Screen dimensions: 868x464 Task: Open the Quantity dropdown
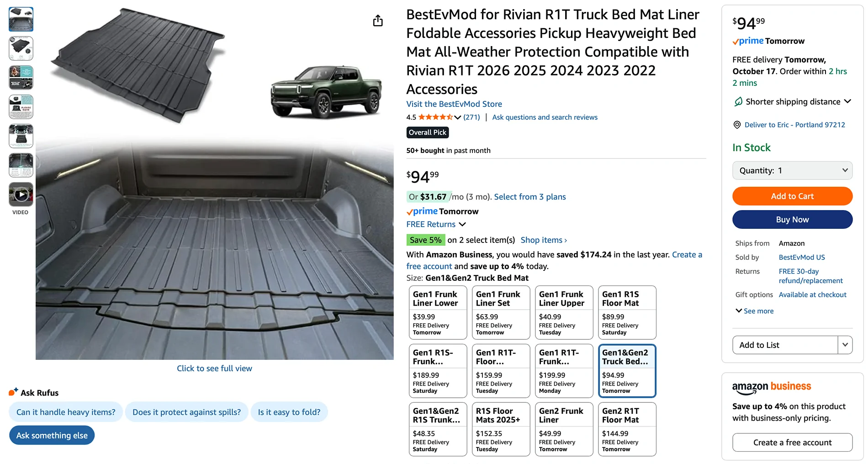click(792, 170)
